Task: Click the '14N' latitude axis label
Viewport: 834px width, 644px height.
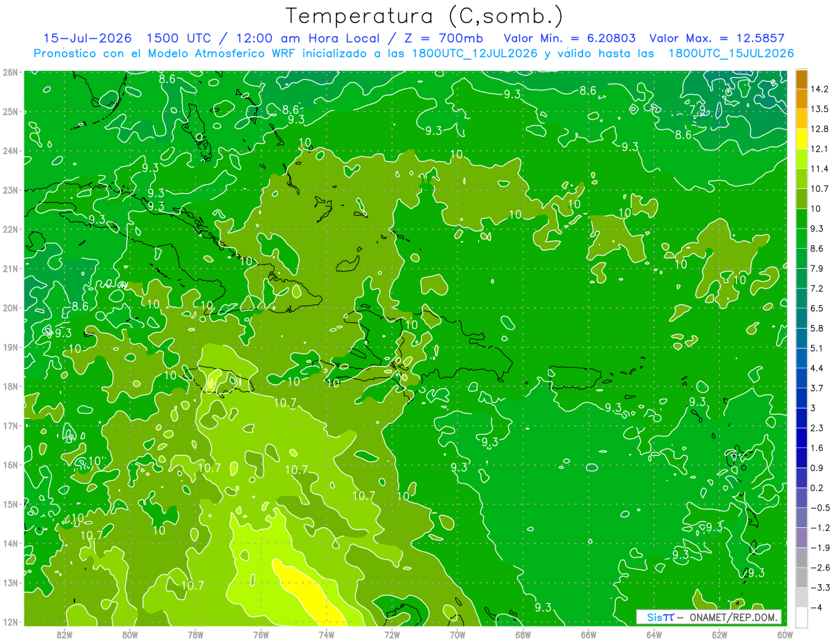Action: pos(10,543)
